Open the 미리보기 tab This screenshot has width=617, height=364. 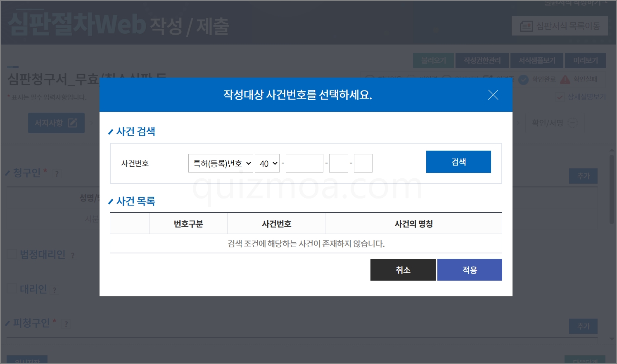(585, 60)
